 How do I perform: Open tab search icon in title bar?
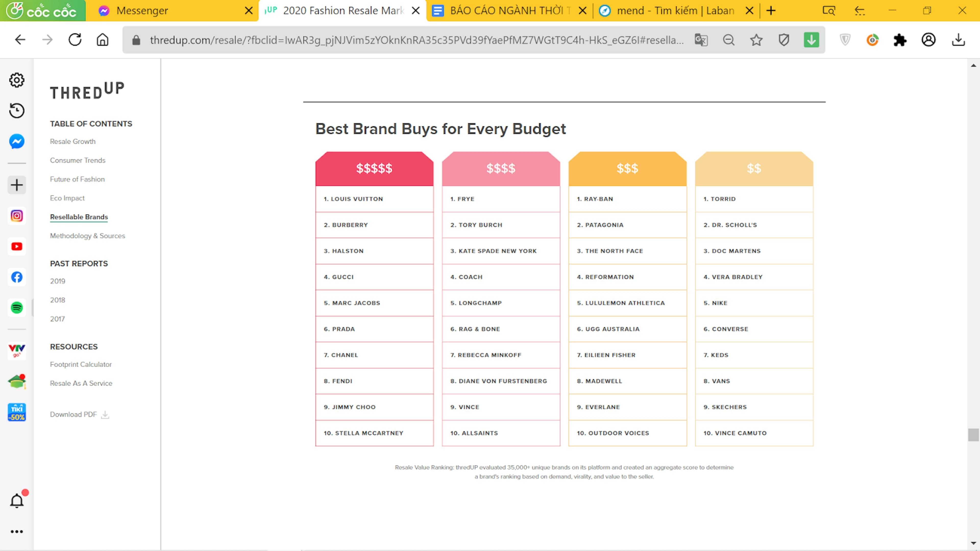[x=829, y=11]
